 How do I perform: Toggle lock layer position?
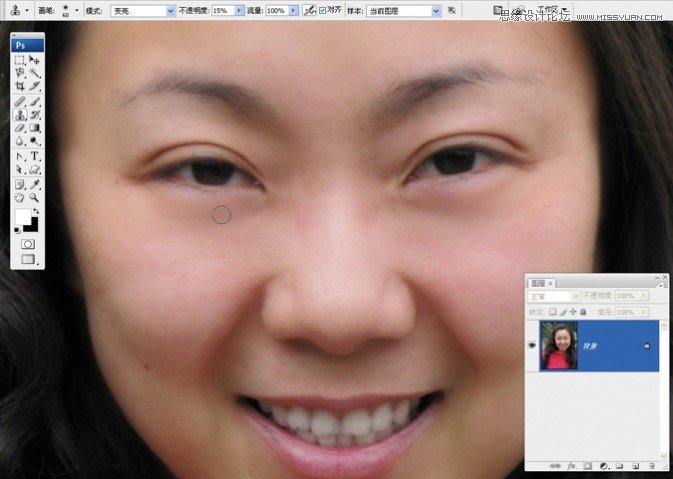coord(573,312)
